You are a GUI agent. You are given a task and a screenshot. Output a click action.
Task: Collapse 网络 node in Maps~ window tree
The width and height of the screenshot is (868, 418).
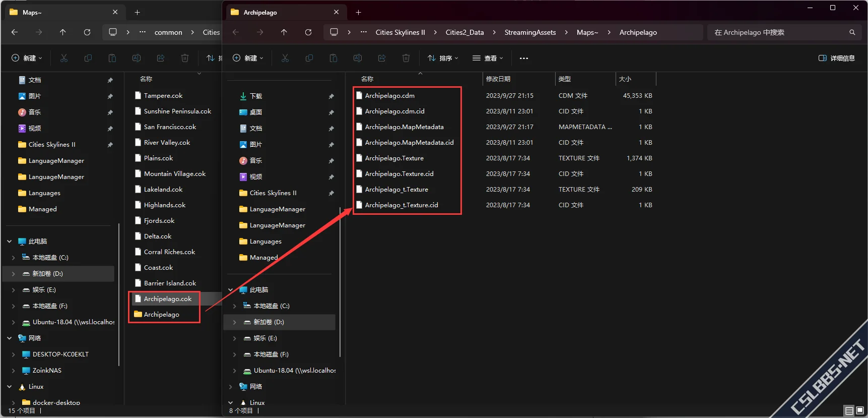[10, 338]
